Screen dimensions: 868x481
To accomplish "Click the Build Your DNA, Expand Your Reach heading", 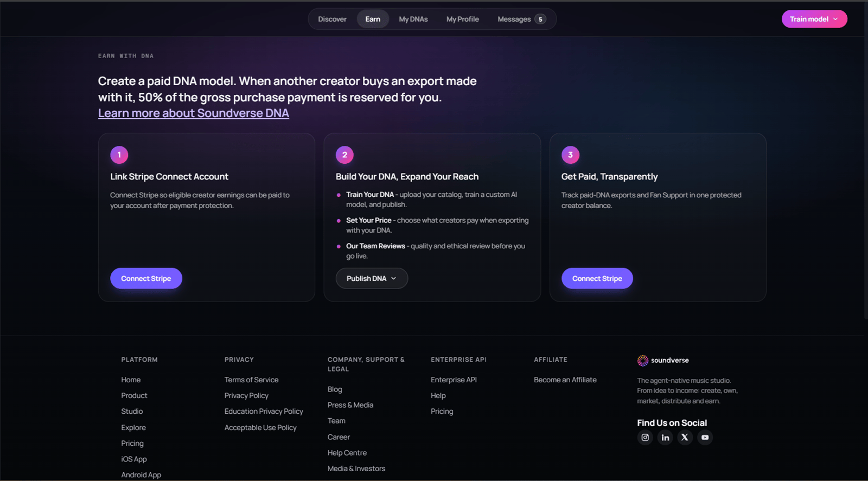I will pyautogui.click(x=407, y=177).
